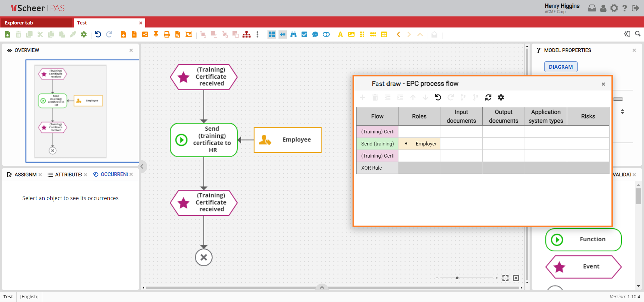Click undo arrow in Fast draw toolbar
The image size is (644, 302).
[x=438, y=98]
